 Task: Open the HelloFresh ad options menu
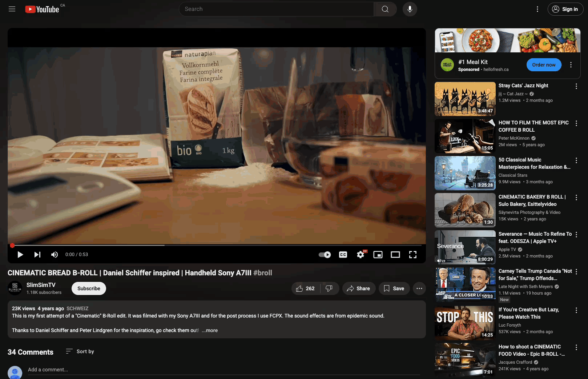click(571, 65)
